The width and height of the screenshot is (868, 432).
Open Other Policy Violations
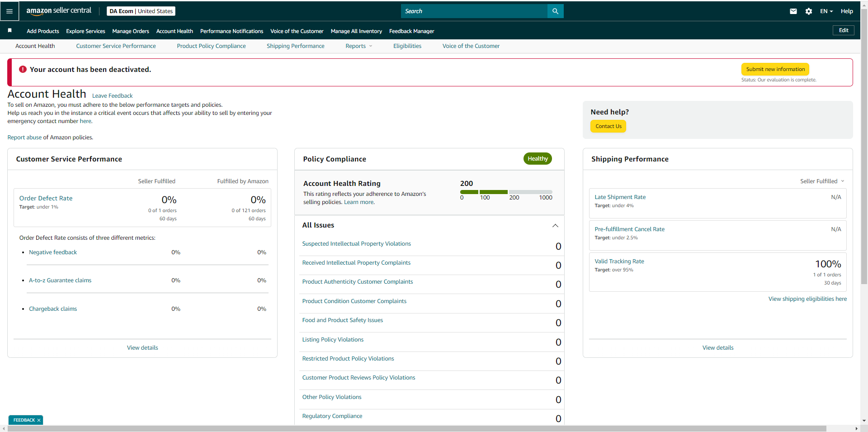332,397
